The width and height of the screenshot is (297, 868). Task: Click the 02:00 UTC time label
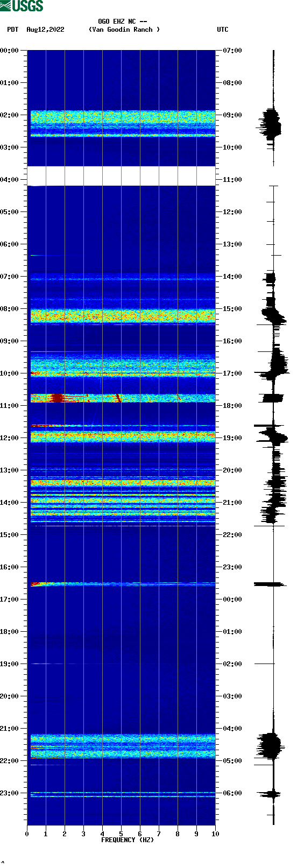pyautogui.click(x=232, y=664)
